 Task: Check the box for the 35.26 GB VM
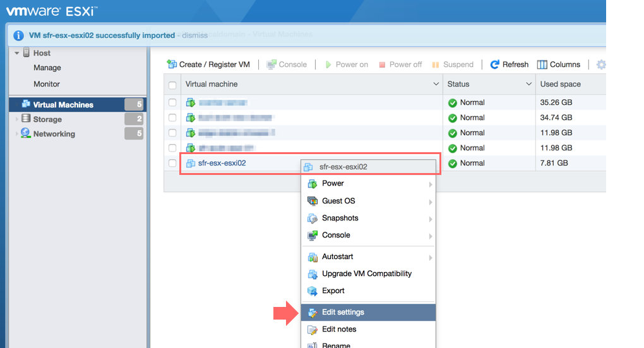[x=172, y=102]
